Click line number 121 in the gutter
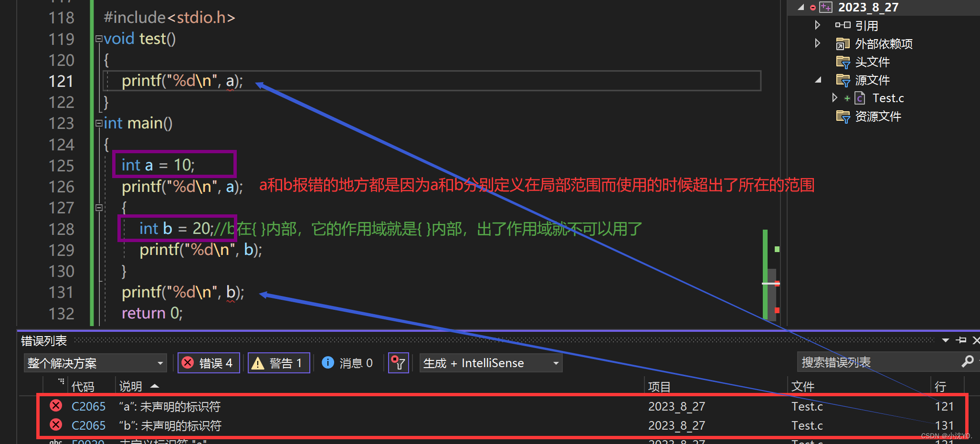This screenshot has width=980, height=444. pyautogui.click(x=61, y=81)
